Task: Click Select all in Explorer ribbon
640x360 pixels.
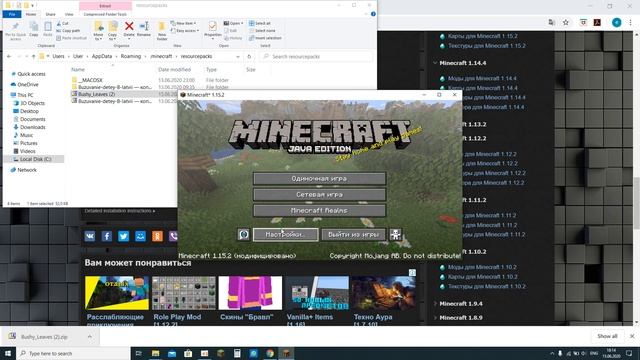Action: coord(260,23)
